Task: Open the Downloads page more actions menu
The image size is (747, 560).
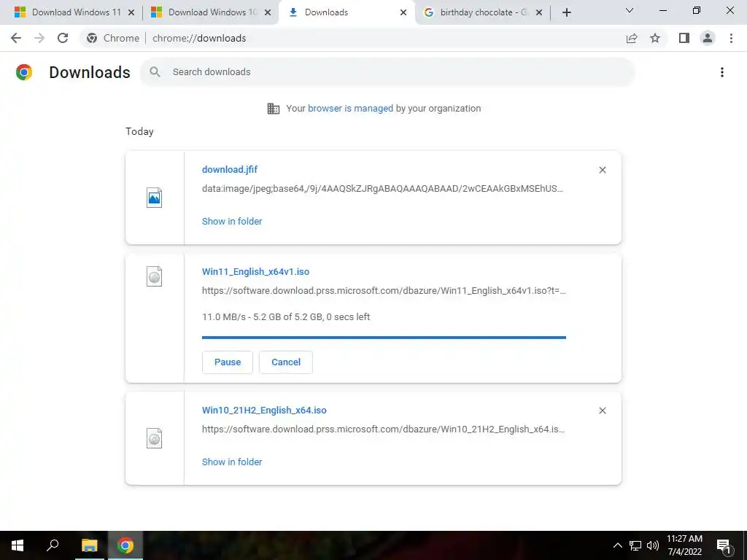Action: pyautogui.click(x=722, y=72)
